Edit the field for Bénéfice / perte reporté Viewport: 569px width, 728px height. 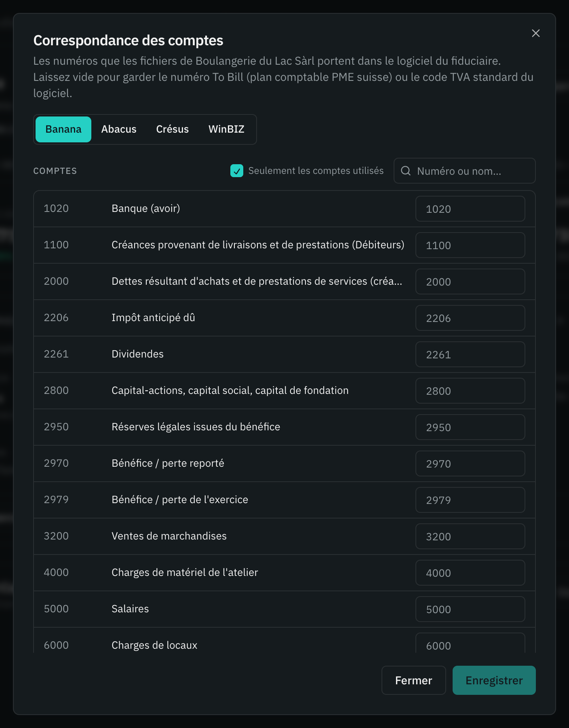(x=470, y=463)
